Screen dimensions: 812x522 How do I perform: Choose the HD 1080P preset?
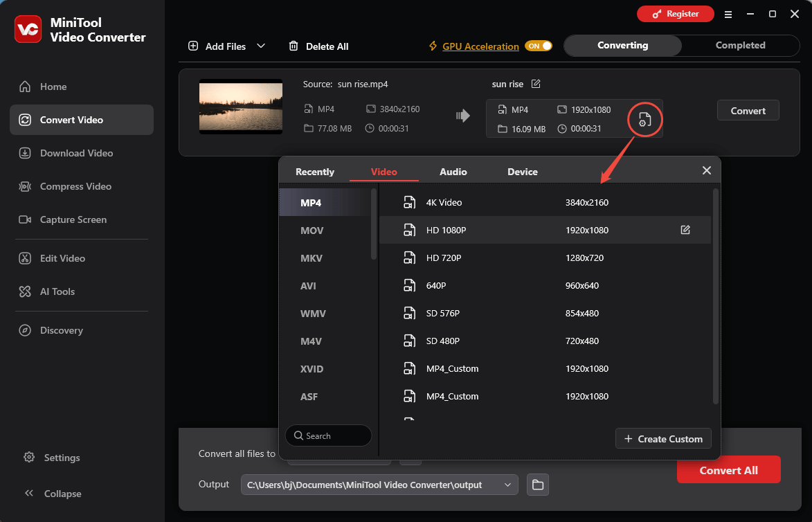point(545,230)
